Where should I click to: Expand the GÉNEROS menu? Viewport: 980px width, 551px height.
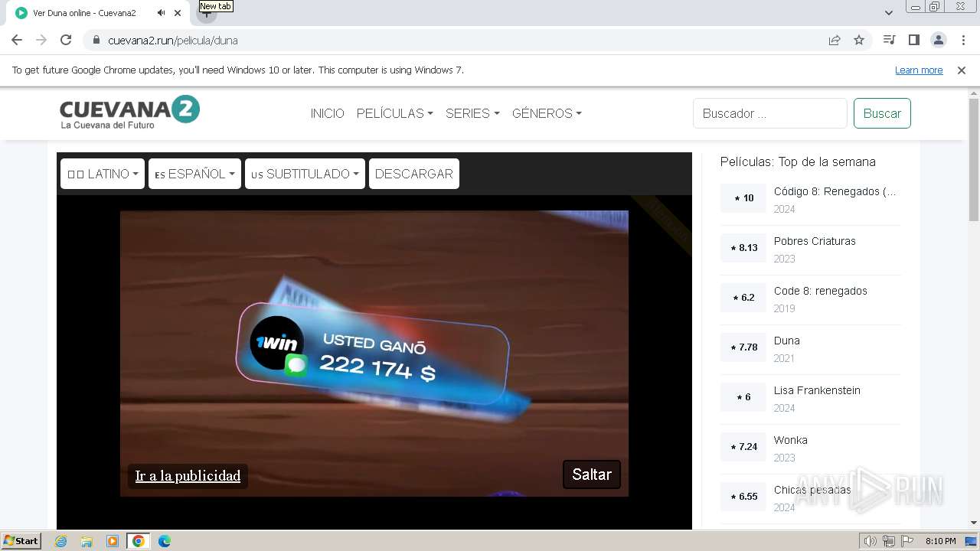click(x=547, y=113)
